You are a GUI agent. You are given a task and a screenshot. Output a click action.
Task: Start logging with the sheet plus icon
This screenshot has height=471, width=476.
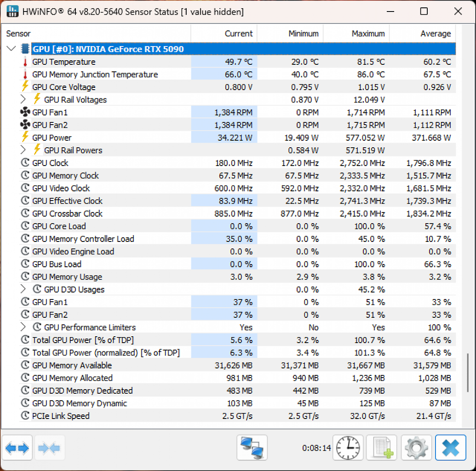coord(382,448)
